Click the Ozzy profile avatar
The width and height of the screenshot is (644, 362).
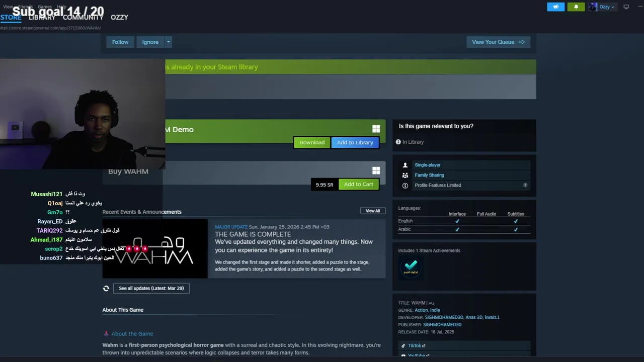click(593, 7)
